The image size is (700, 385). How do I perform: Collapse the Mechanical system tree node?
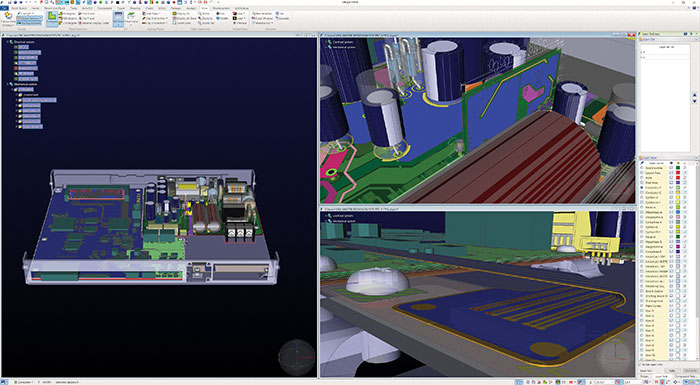(7, 84)
